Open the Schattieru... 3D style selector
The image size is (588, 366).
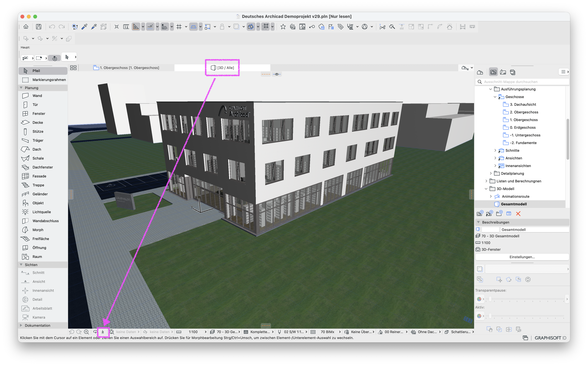459,332
